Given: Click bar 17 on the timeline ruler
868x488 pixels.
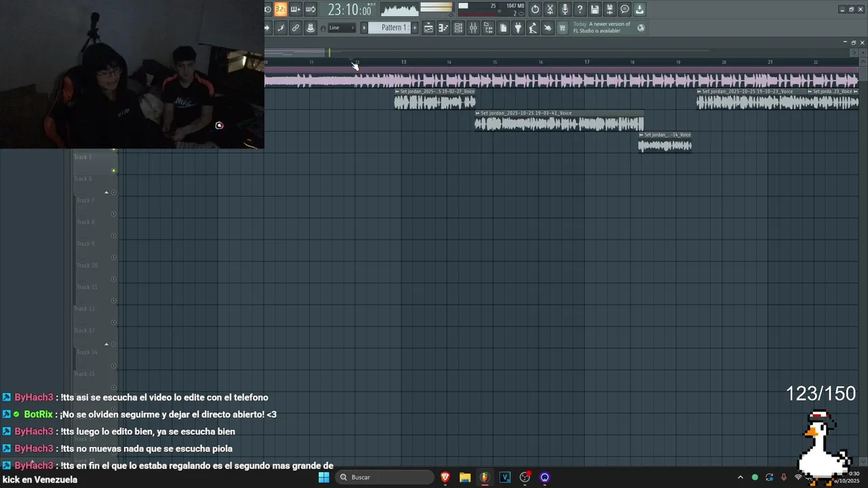Looking at the screenshot, I should pos(587,62).
